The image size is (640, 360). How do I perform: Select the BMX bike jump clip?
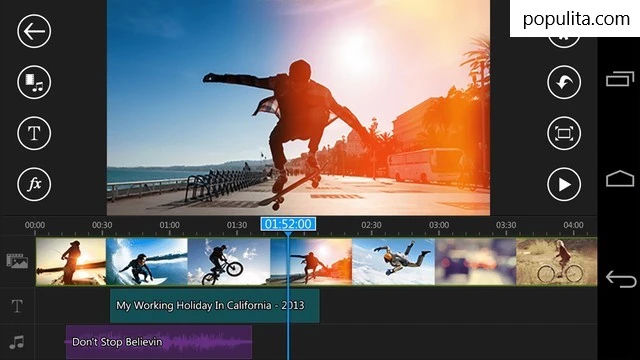229,262
